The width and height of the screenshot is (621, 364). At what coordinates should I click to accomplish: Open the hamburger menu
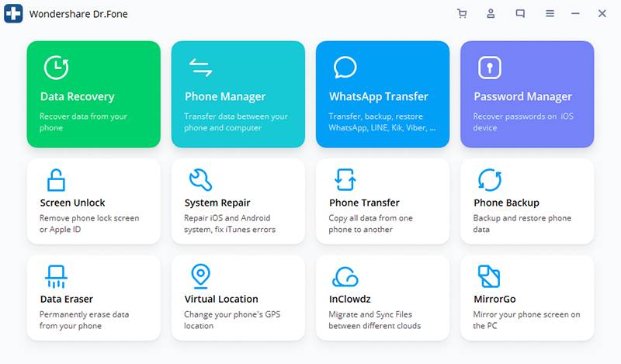click(x=550, y=13)
